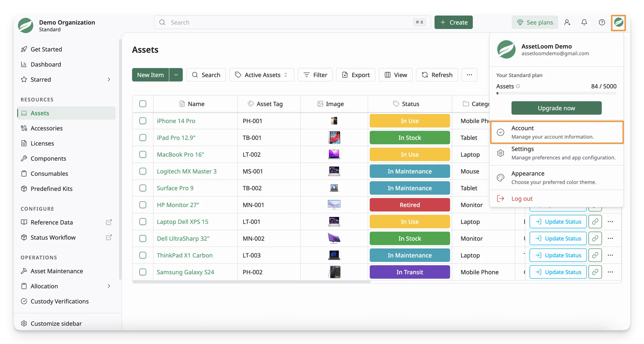Click external link icon beside Reference Data
This screenshot has width=644, height=344.
109,222
